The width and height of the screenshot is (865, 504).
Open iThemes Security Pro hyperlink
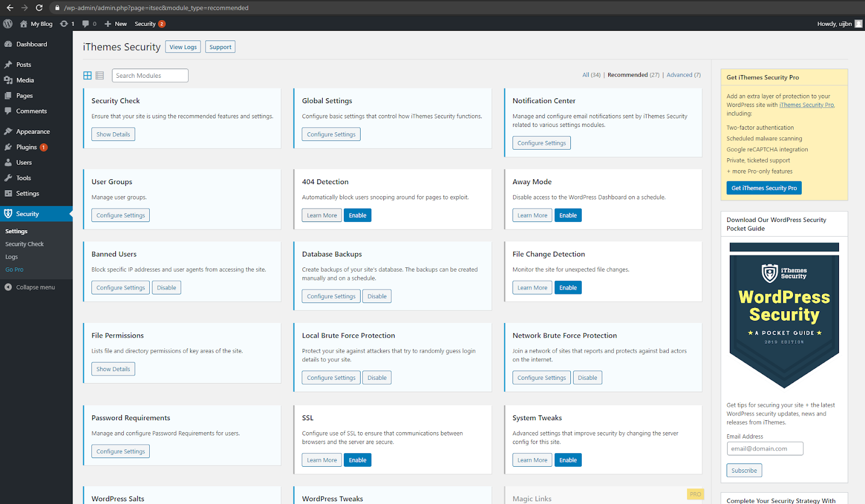click(x=807, y=105)
